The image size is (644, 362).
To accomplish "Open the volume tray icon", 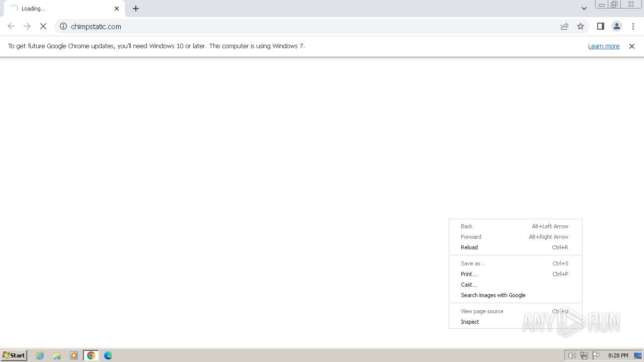I will pos(572,355).
